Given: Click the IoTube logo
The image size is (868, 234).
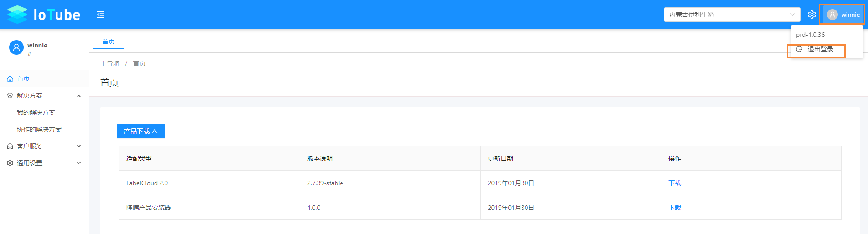Looking at the screenshot, I should pos(44,15).
